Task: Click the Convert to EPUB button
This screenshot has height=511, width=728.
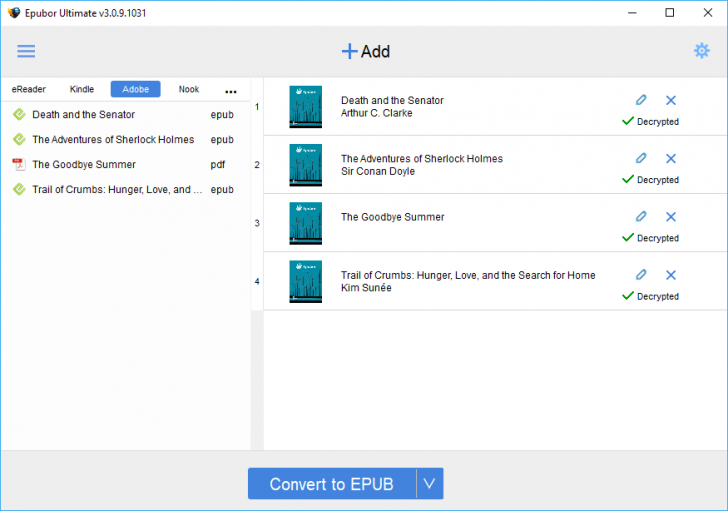Action: pyautogui.click(x=332, y=484)
